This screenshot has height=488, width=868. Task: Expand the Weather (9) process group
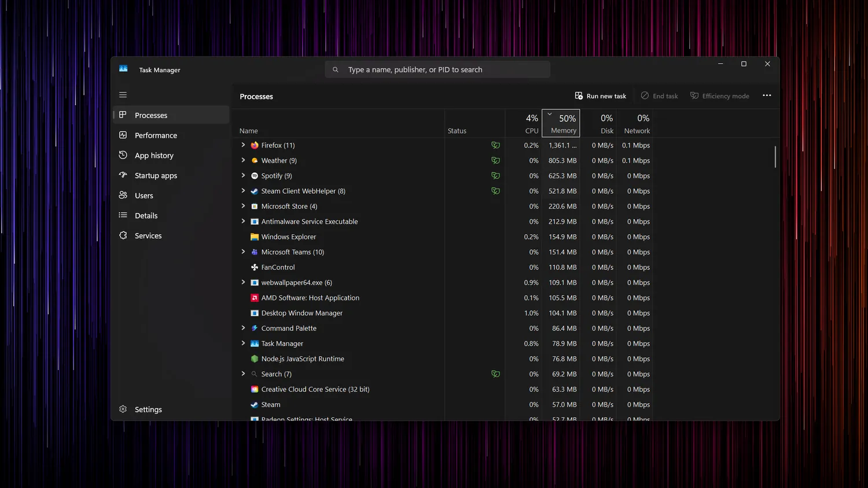click(243, 160)
